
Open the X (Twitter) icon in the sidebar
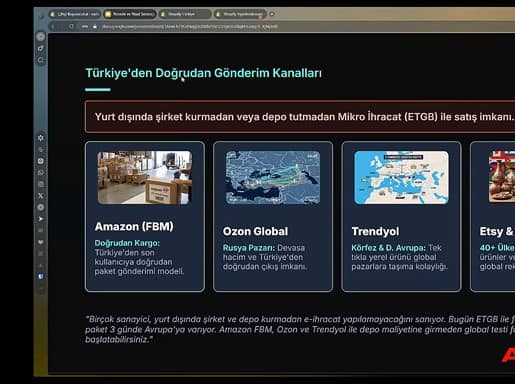click(x=41, y=196)
